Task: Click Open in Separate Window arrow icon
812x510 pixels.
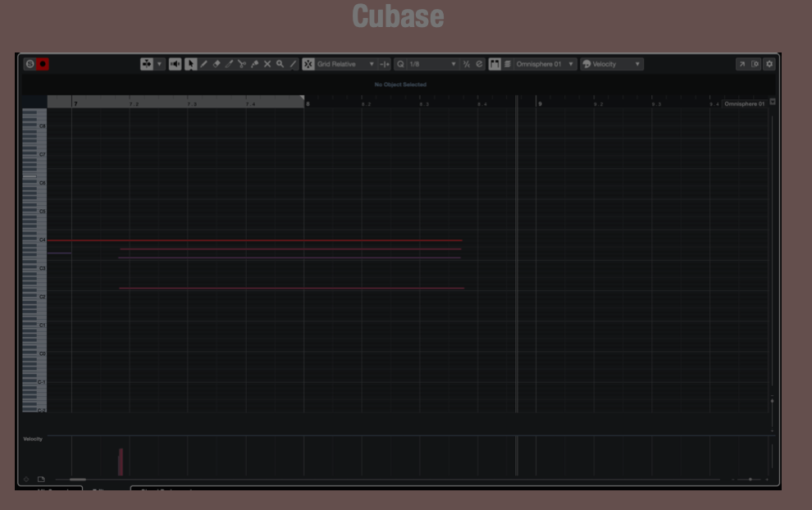Action: [x=741, y=64]
